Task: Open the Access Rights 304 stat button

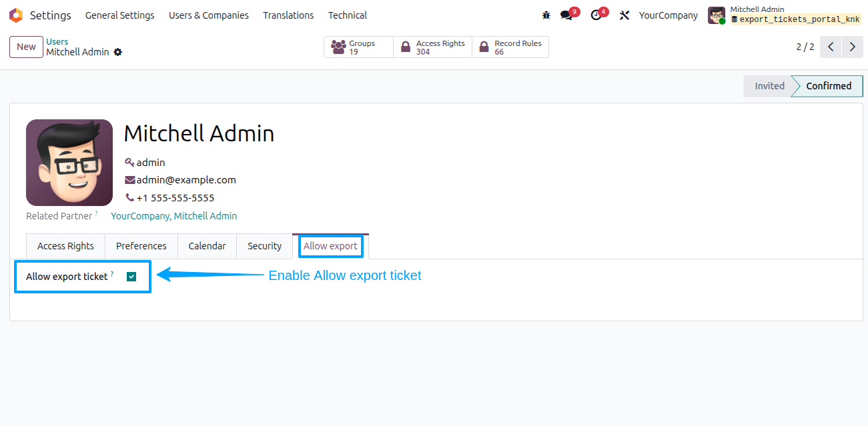Action: [x=432, y=47]
